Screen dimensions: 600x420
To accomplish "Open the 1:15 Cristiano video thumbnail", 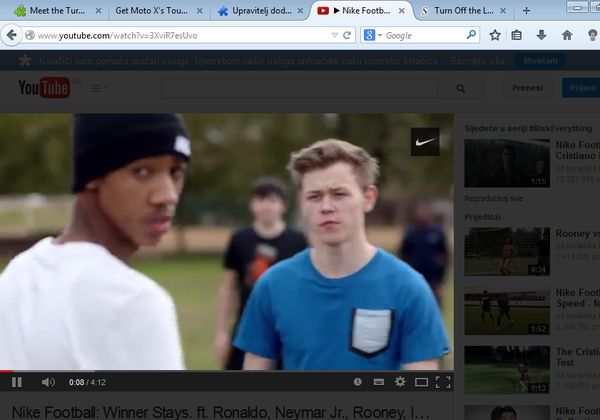I will pyautogui.click(x=507, y=163).
